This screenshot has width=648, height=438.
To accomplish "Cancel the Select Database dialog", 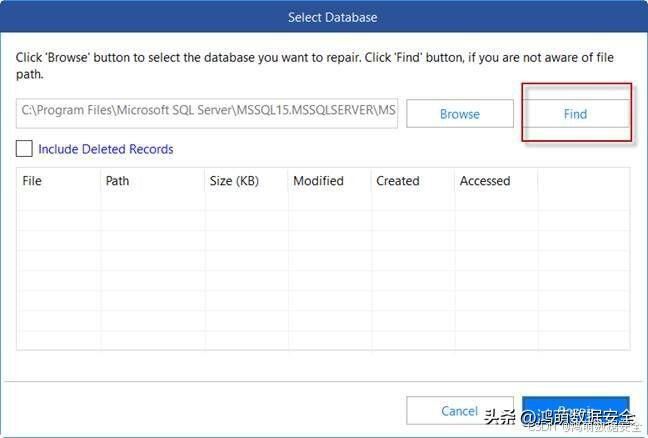I will click(460, 410).
